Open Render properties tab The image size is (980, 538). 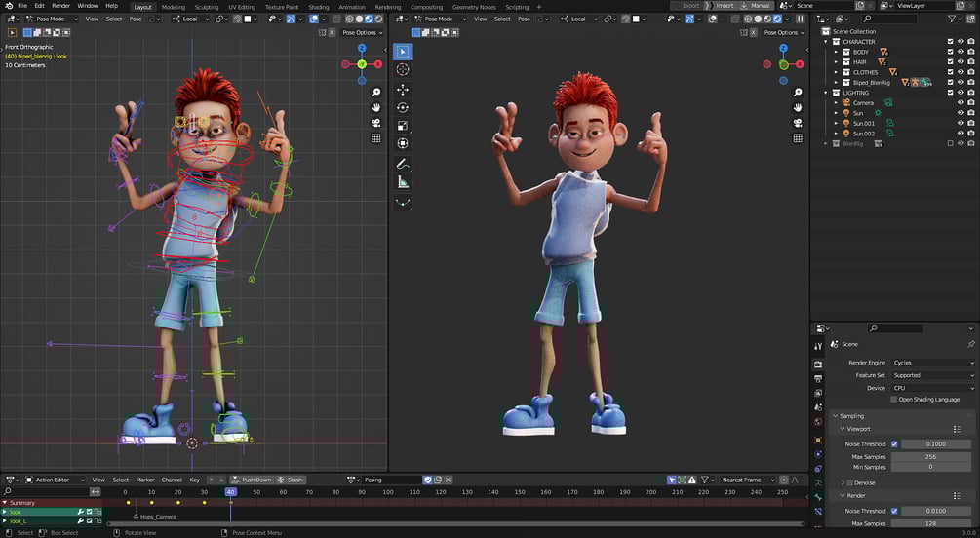(818, 364)
